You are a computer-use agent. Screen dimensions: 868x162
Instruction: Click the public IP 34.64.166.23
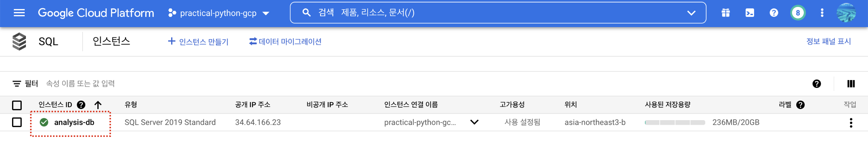pyautogui.click(x=258, y=122)
